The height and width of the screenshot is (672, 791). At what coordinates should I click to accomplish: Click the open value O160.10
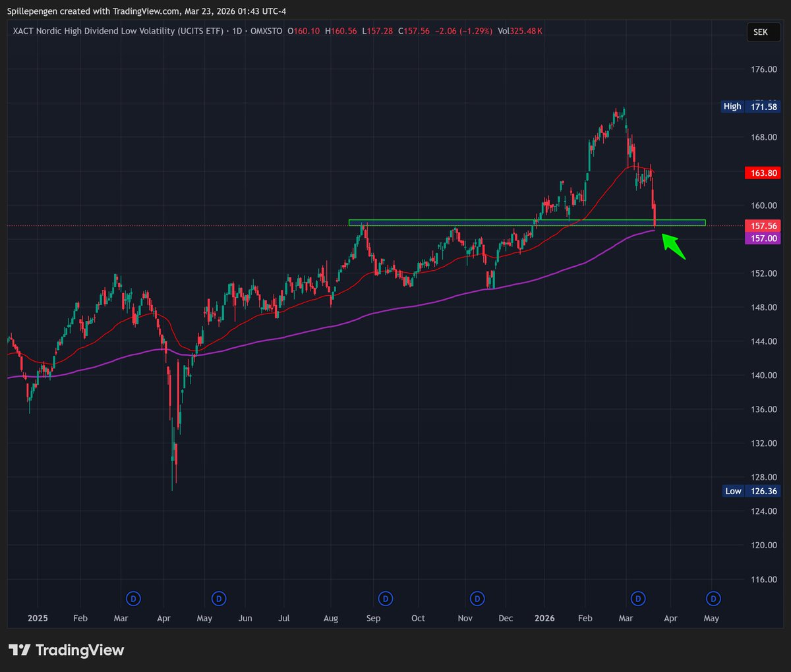point(303,31)
